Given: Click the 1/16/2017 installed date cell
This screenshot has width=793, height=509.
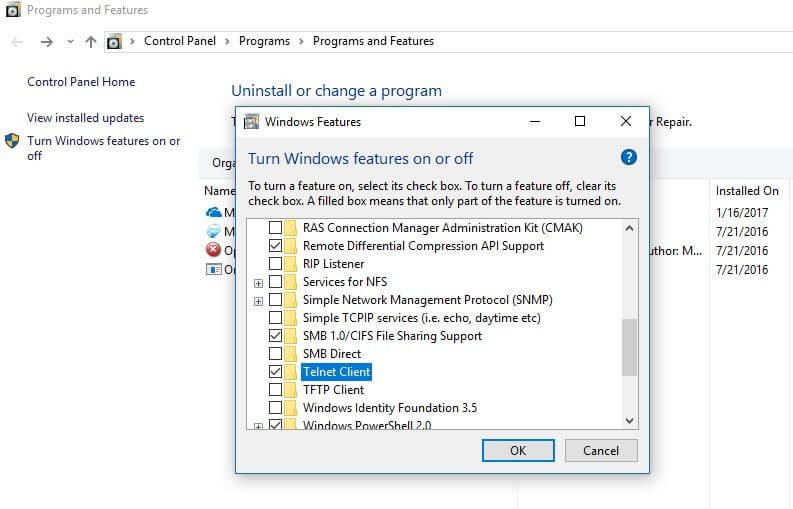Looking at the screenshot, I should [742, 213].
